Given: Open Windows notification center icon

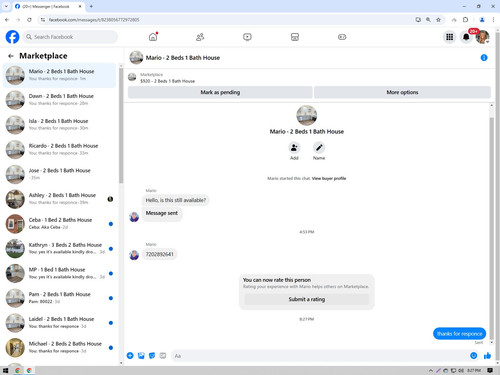Looking at the screenshot, I should click(490, 370).
